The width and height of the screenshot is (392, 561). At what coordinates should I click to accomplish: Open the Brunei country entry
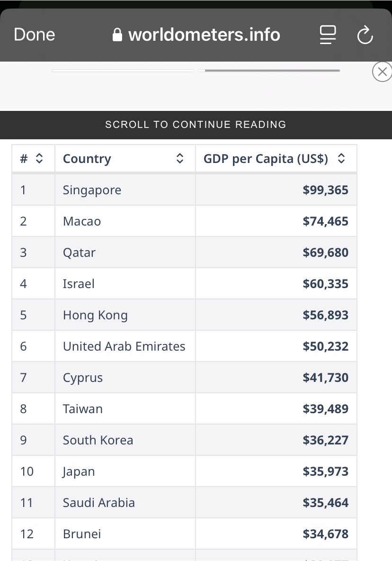point(82,534)
